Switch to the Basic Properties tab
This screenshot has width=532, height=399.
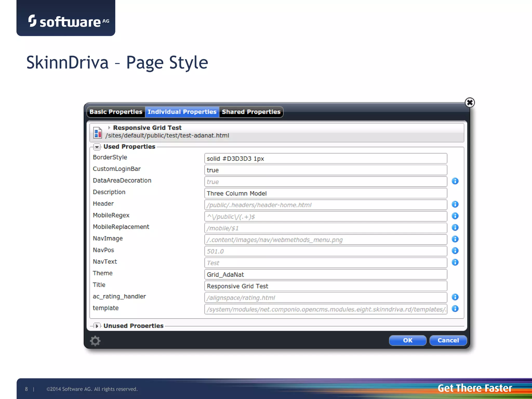point(116,112)
